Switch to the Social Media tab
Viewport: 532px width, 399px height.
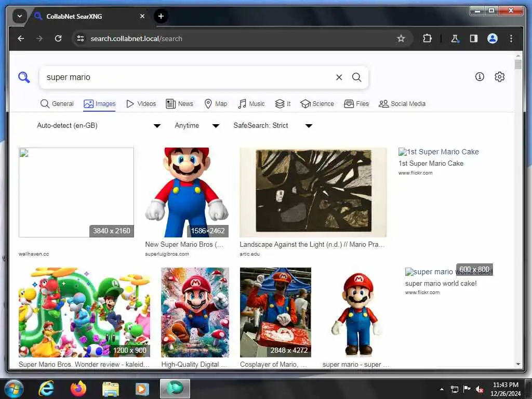tap(402, 104)
